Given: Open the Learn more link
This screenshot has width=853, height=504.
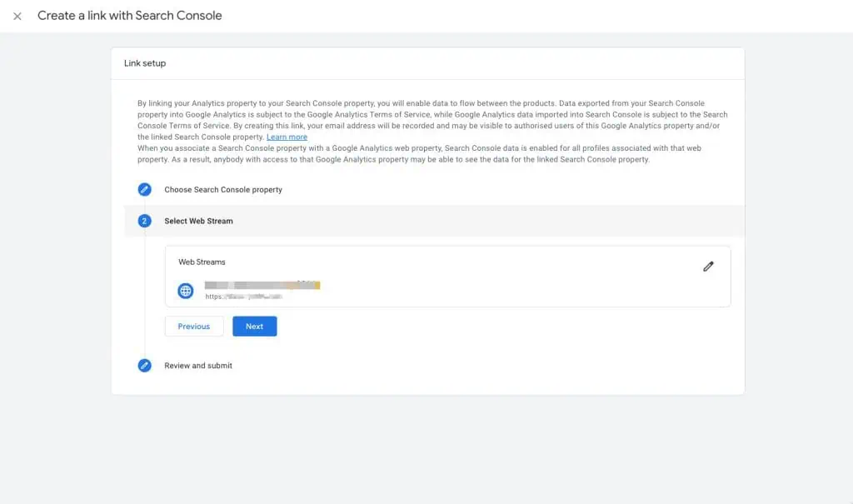Looking at the screenshot, I should click(x=287, y=137).
